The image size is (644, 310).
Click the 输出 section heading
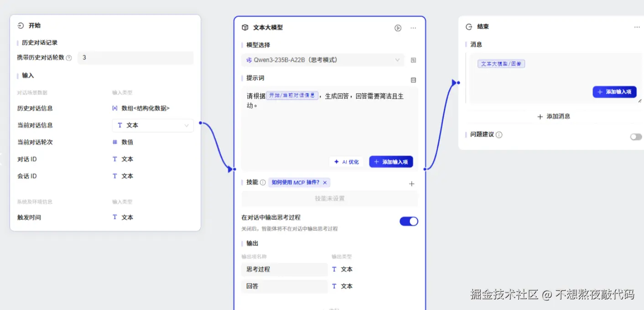[252, 243]
